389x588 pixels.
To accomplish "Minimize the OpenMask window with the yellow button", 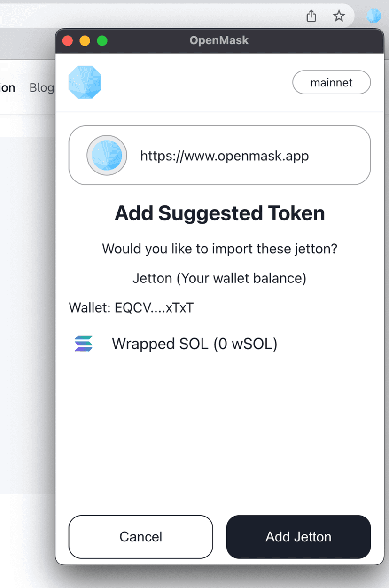I will [85, 41].
